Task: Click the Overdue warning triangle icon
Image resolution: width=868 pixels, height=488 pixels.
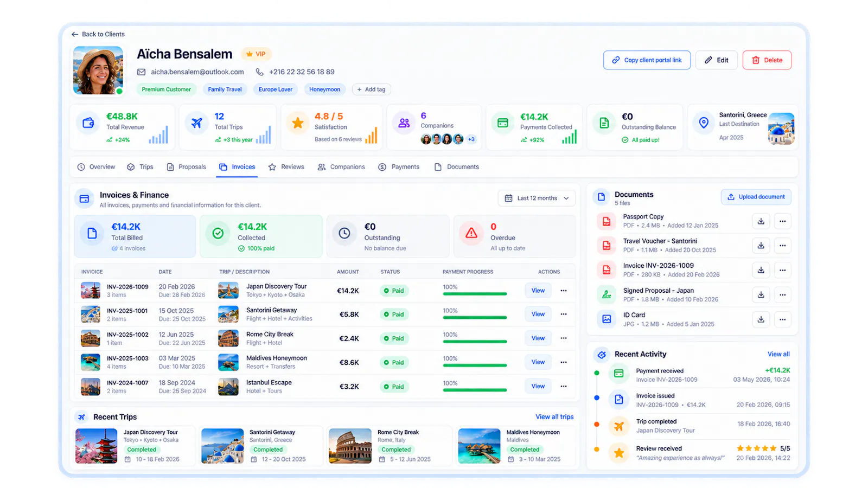Action: point(471,233)
